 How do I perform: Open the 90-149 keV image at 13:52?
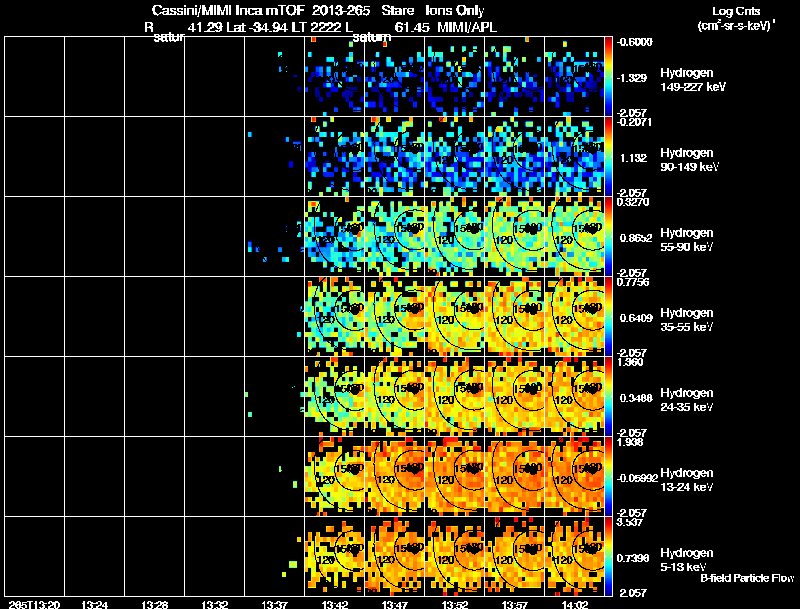point(455,157)
